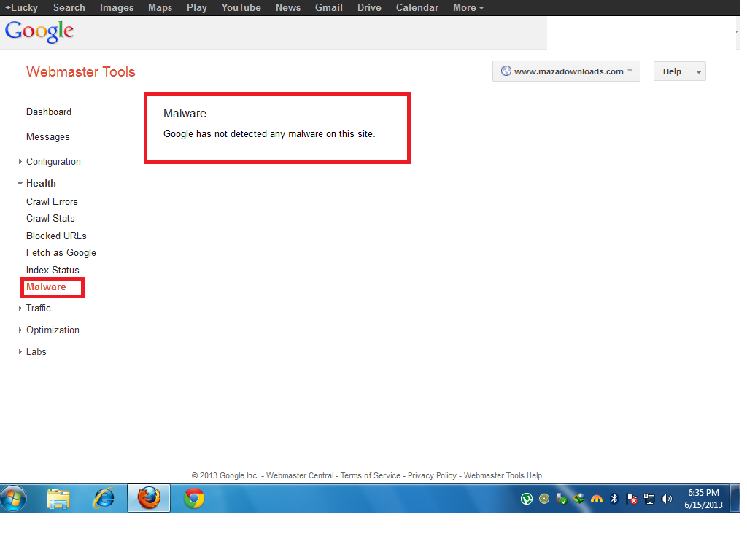Launch Google Chrome from the taskbar
The width and height of the screenshot is (747, 560).
tap(194, 499)
